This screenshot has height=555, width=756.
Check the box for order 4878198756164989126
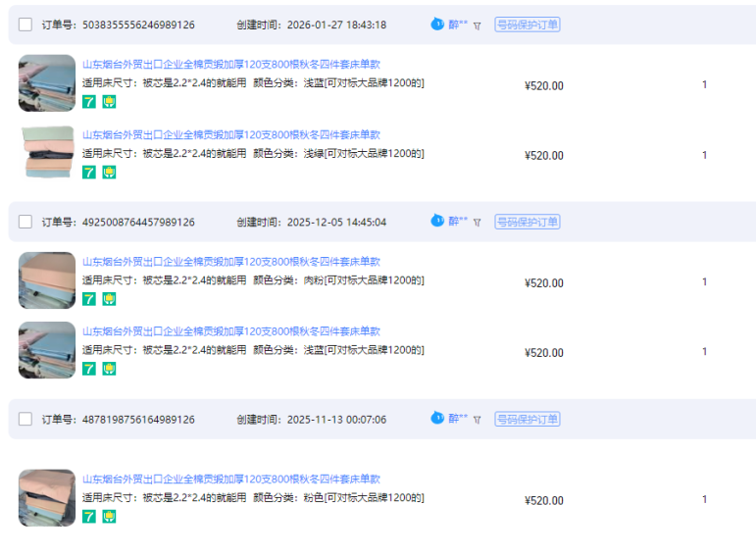(25, 419)
